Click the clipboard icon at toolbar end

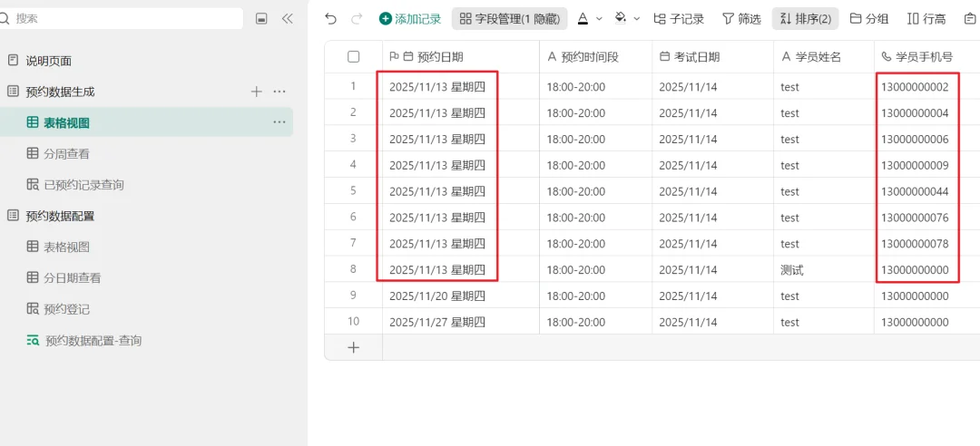point(969,19)
